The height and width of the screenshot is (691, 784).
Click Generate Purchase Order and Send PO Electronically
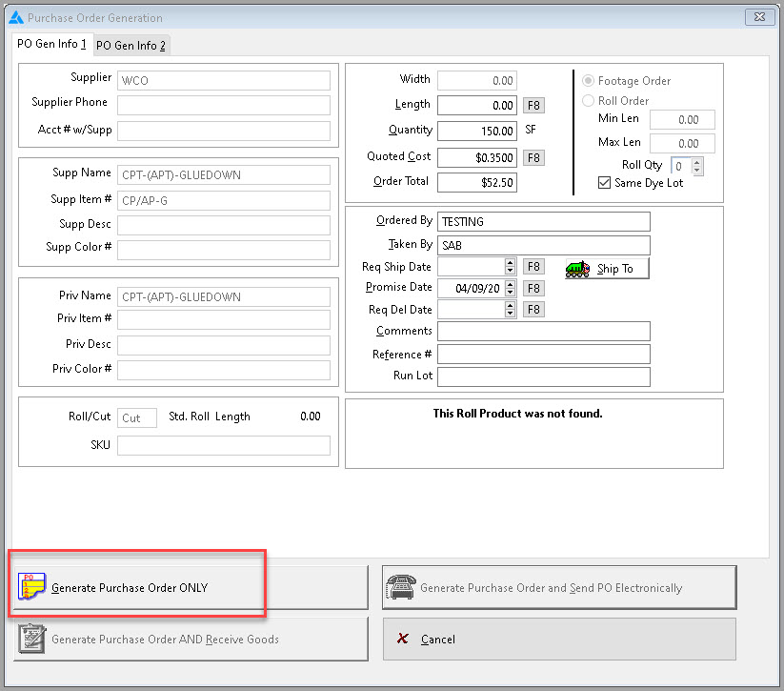click(559, 587)
